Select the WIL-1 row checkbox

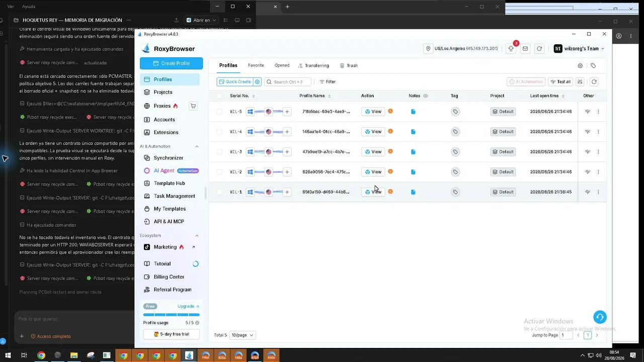[x=219, y=192]
